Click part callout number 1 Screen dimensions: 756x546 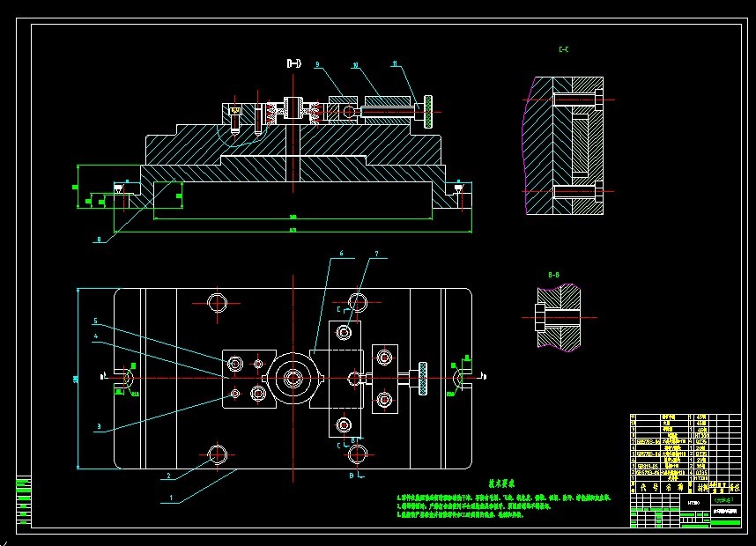point(171,498)
